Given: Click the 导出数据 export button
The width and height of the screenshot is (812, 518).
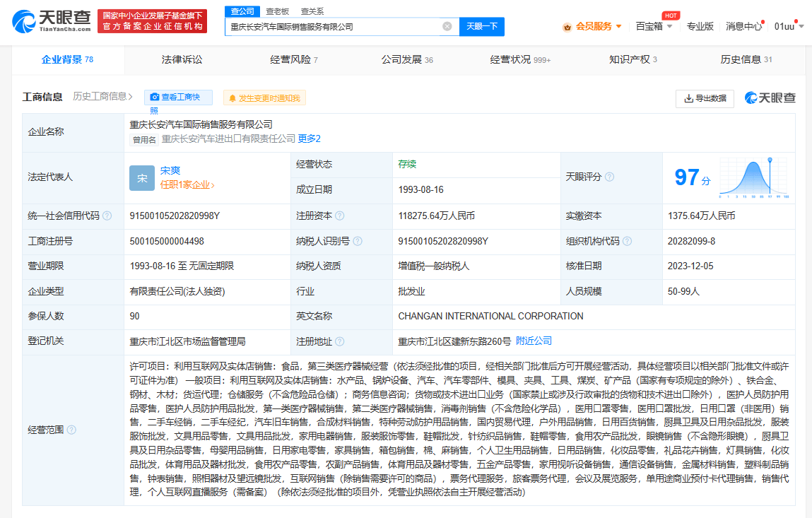Looking at the screenshot, I should pyautogui.click(x=705, y=98).
